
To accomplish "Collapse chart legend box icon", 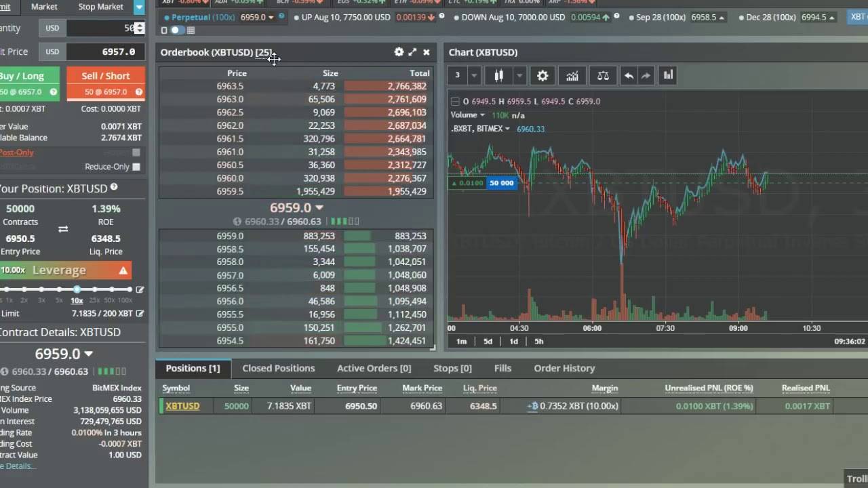I will coord(455,102).
